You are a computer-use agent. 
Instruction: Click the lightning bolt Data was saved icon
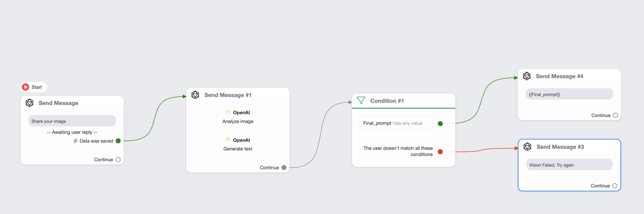pyautogui.click(x=75, y=141)
